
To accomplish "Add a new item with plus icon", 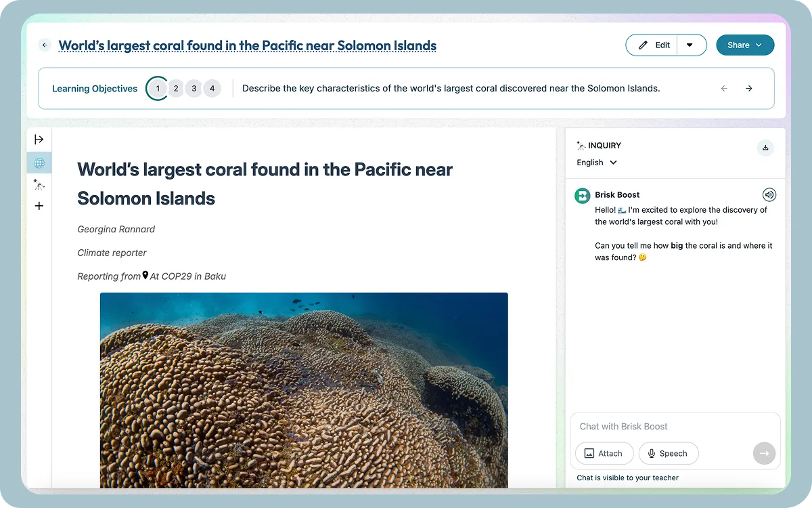I will (x=39, y=206).
